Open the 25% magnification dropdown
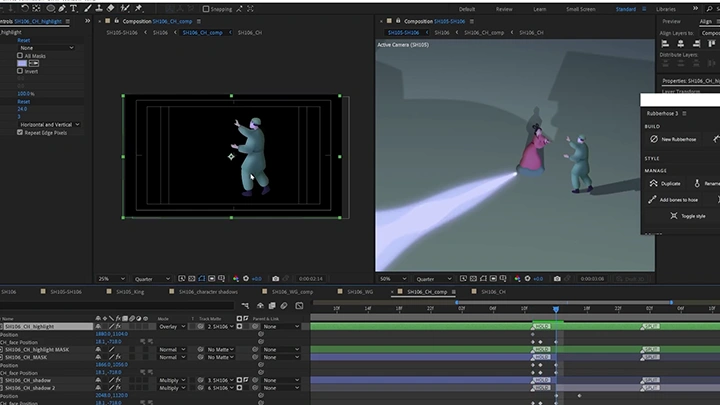 [x=112, y=279]
